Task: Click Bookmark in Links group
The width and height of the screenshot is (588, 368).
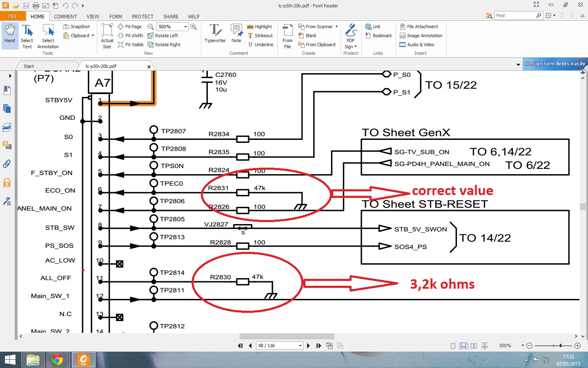Action: point(379,36)
